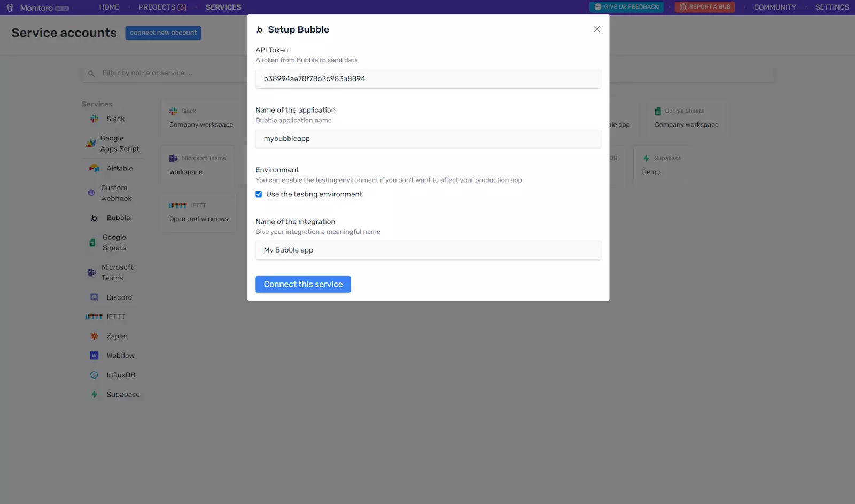855x504 pixels.
Task: Select the Custom webhook icon
Action: click(x=91, y=193)
